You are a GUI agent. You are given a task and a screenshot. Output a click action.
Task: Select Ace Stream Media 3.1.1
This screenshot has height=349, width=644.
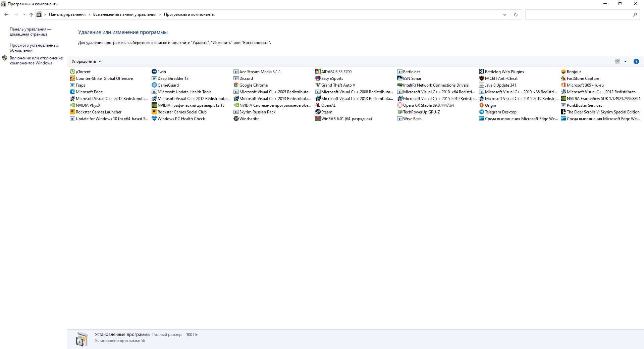point(257,72)
